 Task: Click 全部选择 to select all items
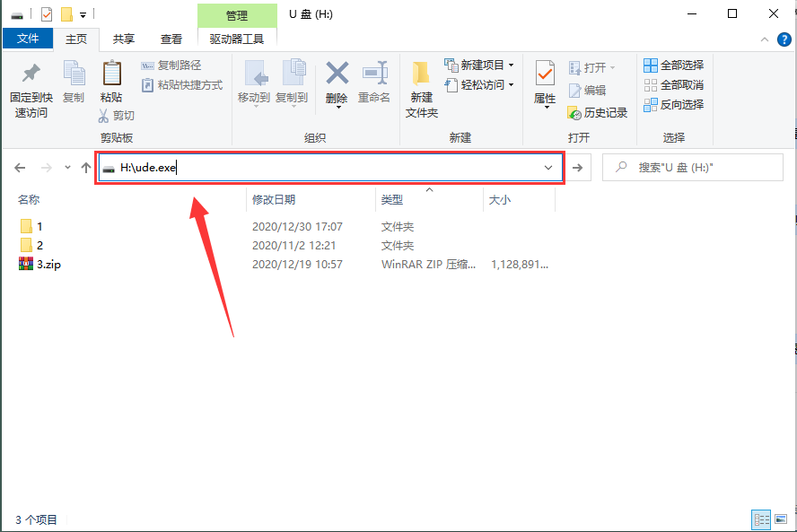(x=672, y=65)
